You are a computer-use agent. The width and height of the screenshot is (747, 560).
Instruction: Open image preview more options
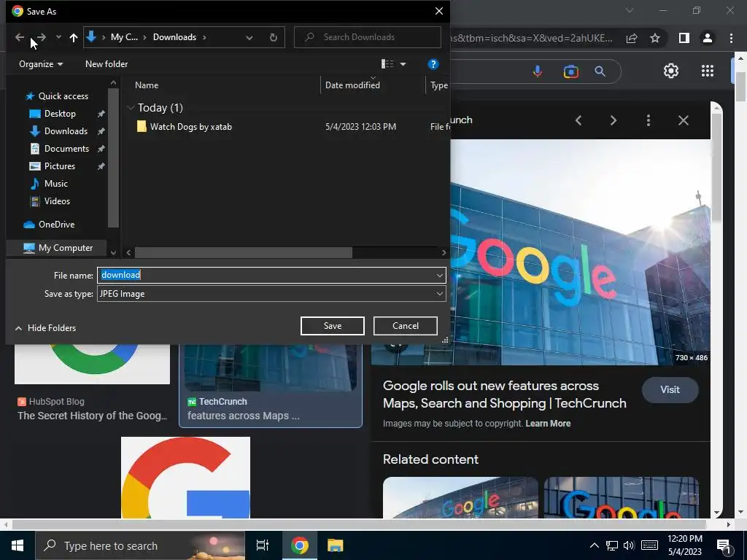649,120
